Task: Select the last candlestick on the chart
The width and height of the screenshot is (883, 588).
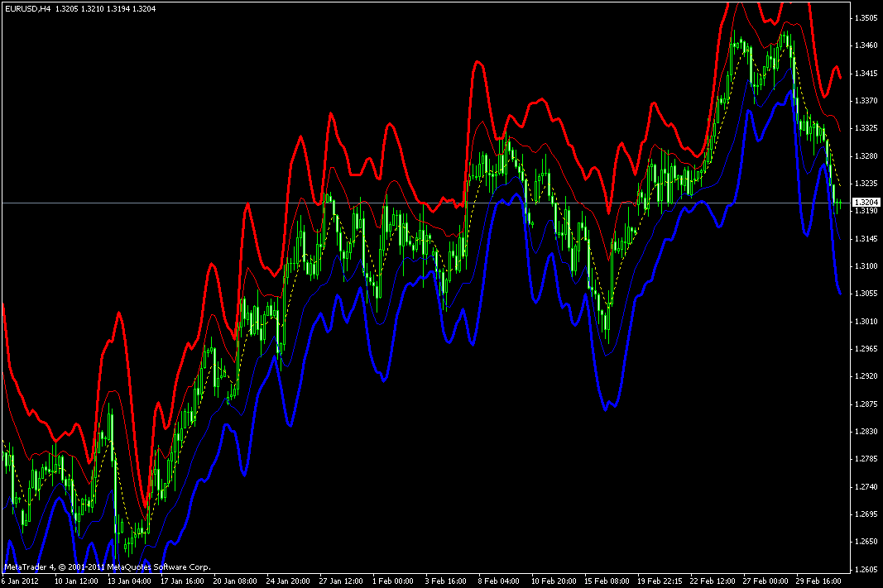Action: coord(840,205)
